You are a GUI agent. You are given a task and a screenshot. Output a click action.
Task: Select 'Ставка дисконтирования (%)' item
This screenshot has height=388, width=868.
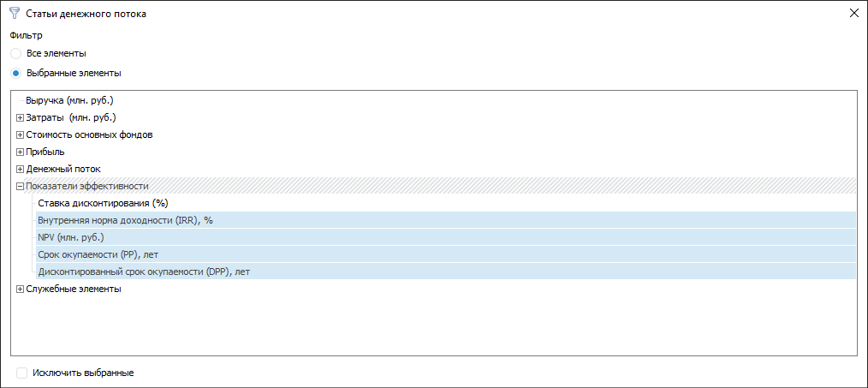[103, 203]
